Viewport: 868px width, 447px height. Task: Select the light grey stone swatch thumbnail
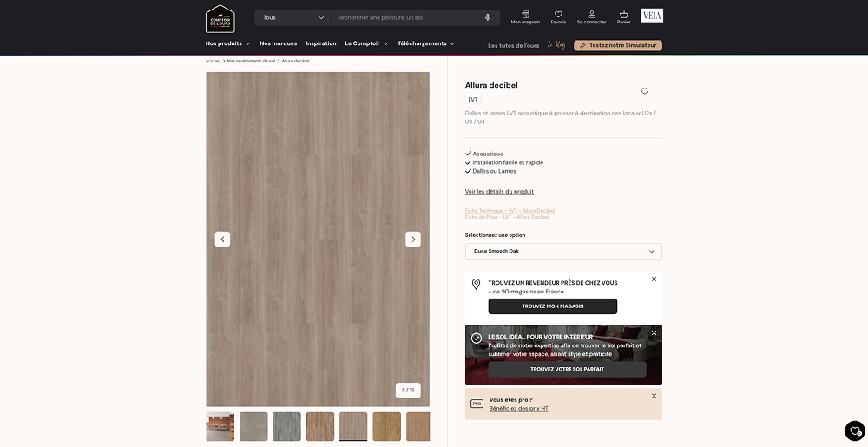point(253,426)
